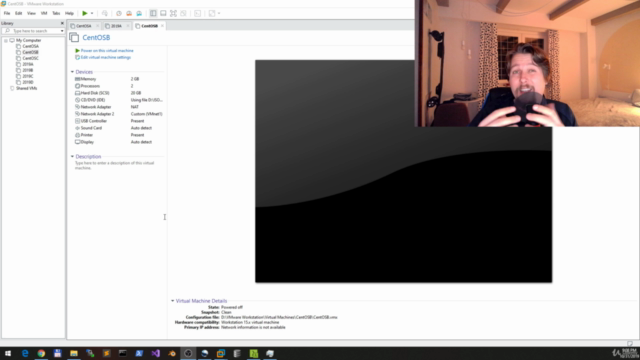The width and height of the screenshot is (640, 360).
Task: Collapse the Devices section
Action: point(72,72)
